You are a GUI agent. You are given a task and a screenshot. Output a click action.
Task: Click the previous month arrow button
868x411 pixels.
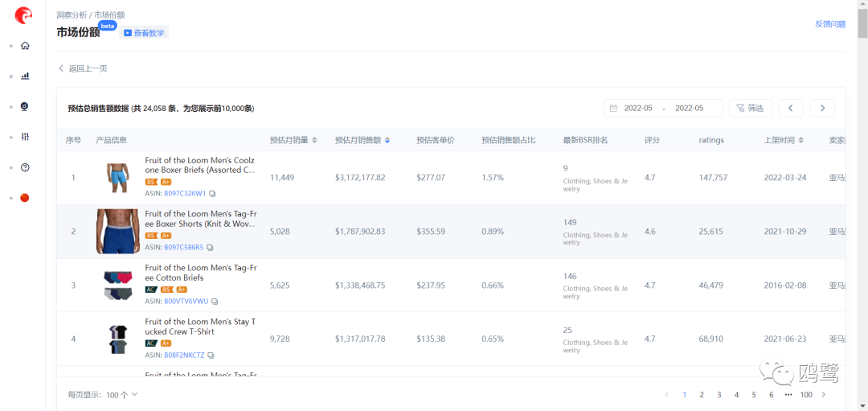click(791, 108)
